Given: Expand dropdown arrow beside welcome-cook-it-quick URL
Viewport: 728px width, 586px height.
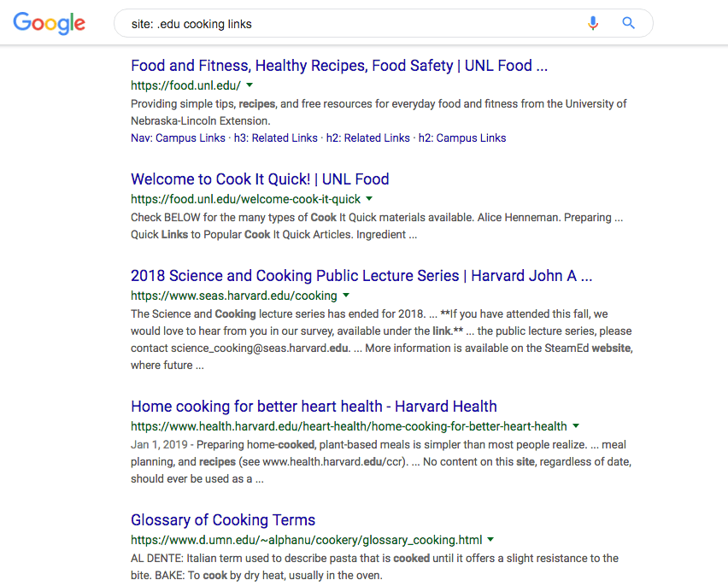Looking at the screenshot, I should tap(369, 199).
